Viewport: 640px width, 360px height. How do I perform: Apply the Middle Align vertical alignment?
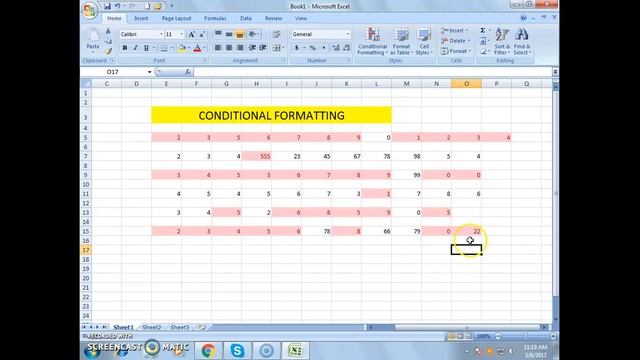click(x=229, y=34)
